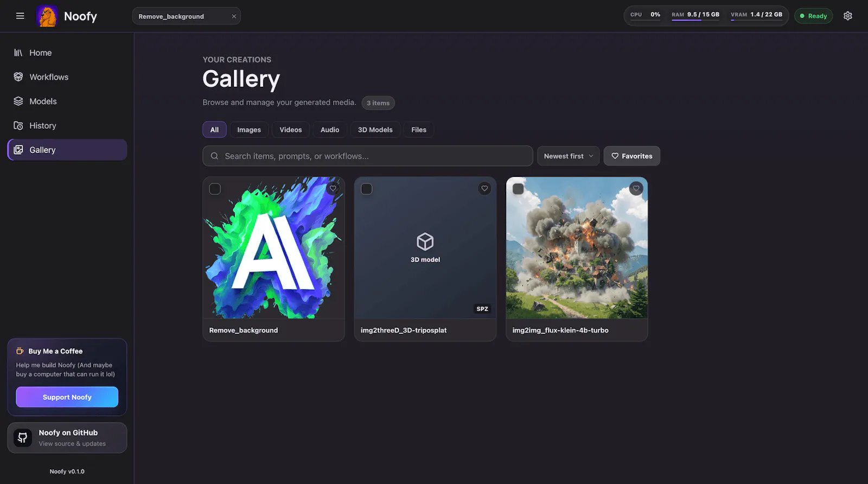The image size is (868, 484).
Task: Click the History sidebar icon
Action: click(x=18, y=126)
